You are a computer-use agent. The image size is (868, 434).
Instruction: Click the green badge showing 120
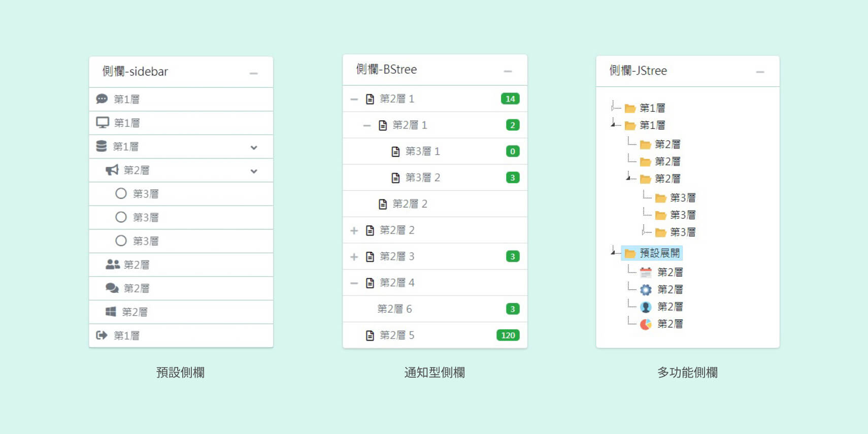pyautogui.click(x=508, y=335)
